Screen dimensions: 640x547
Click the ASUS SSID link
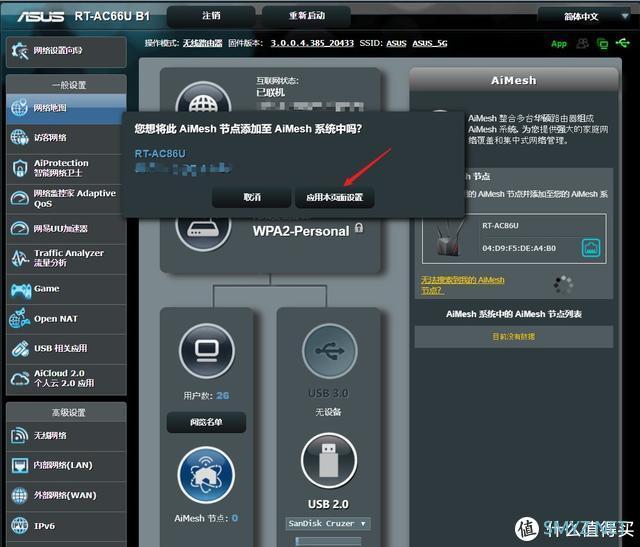click(x=396, y=43)
